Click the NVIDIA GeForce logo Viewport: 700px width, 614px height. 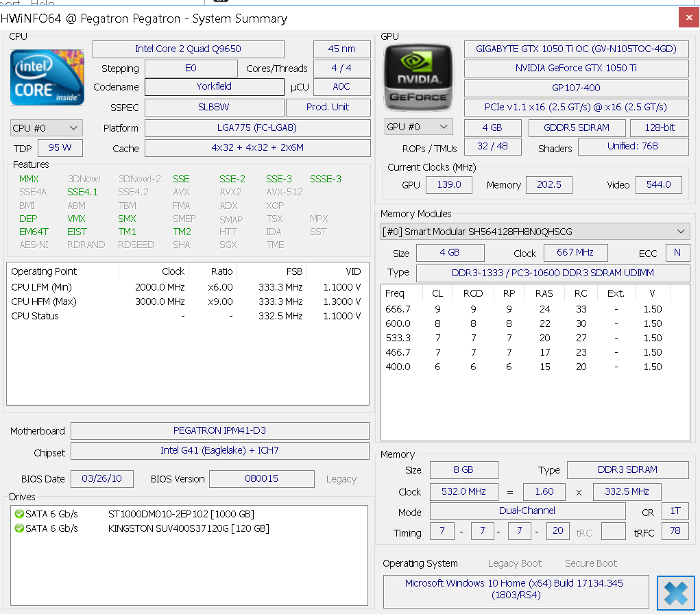click(418, 77)
